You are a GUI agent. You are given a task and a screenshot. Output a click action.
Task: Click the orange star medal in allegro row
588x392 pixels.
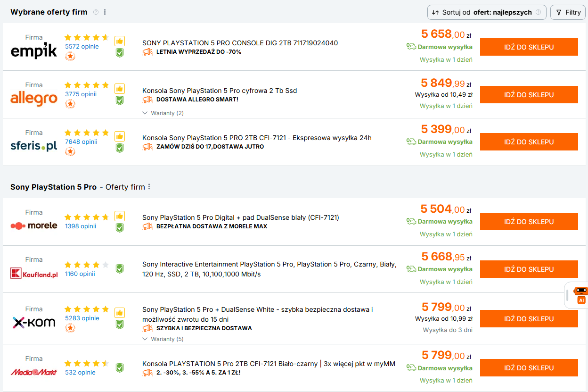[x=70, y=104]
